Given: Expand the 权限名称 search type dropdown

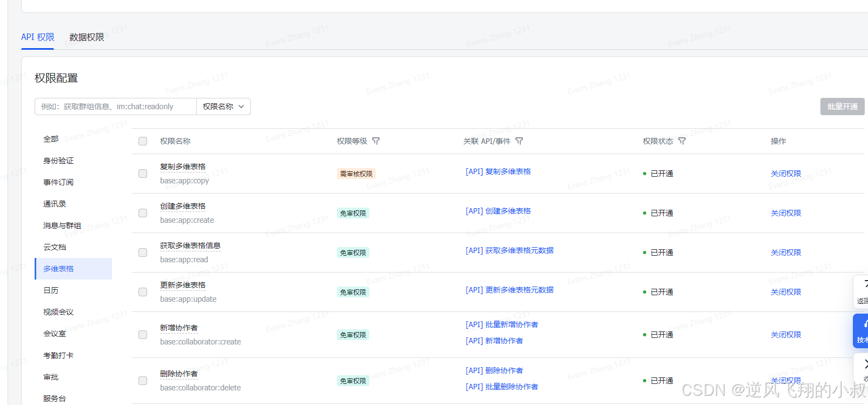Looking at the screenshot, I should 223,107.
